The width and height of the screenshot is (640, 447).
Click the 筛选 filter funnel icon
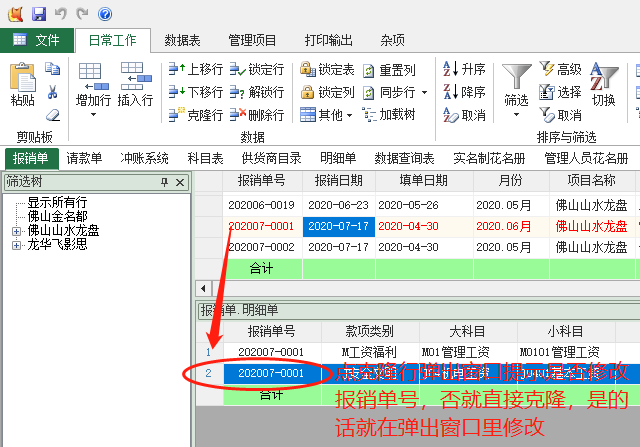(x=516, y=80)
